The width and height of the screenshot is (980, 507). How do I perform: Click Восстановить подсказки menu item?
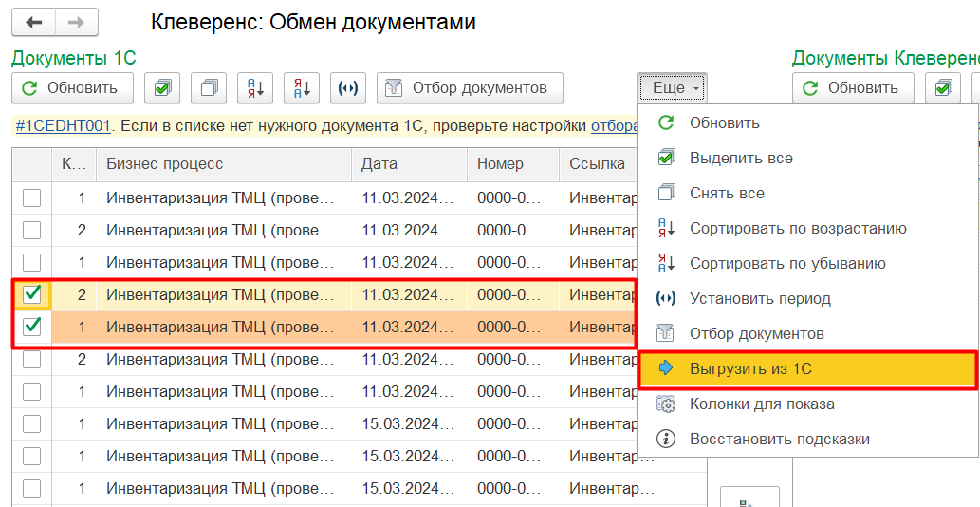tap(807, 439)
